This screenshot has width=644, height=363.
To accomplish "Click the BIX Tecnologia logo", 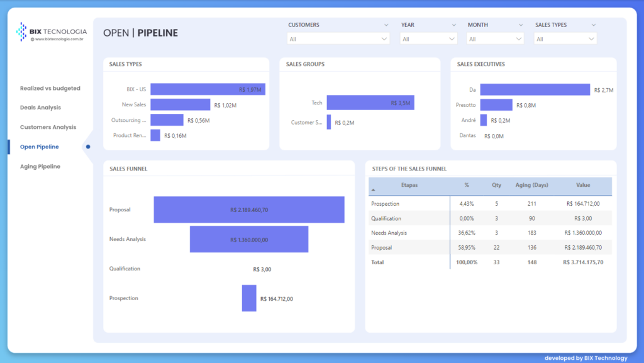I will click(x=52, y=31).
